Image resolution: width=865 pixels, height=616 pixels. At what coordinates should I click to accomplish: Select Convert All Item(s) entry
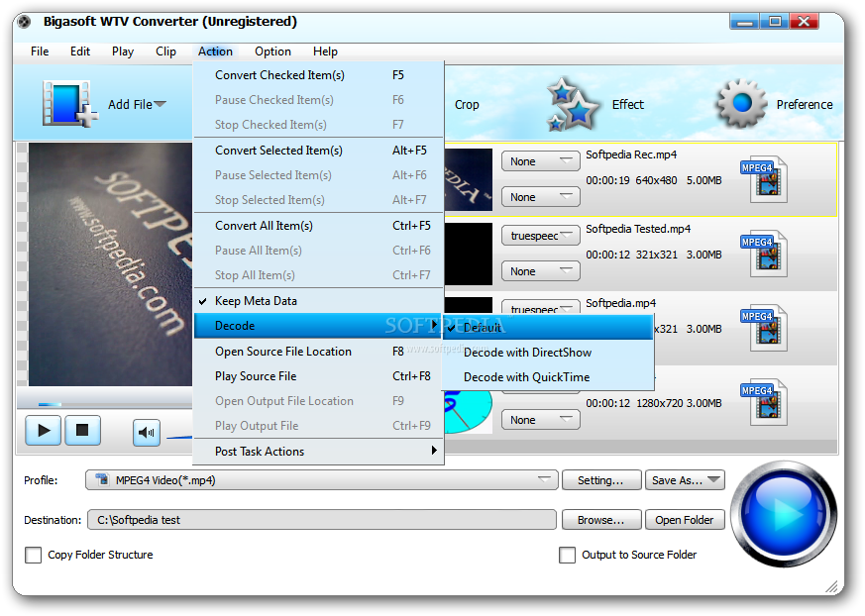318,226
